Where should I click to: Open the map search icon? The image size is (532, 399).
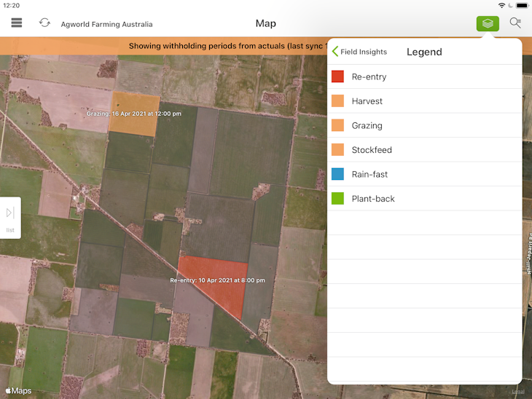[x=515, y=23]
